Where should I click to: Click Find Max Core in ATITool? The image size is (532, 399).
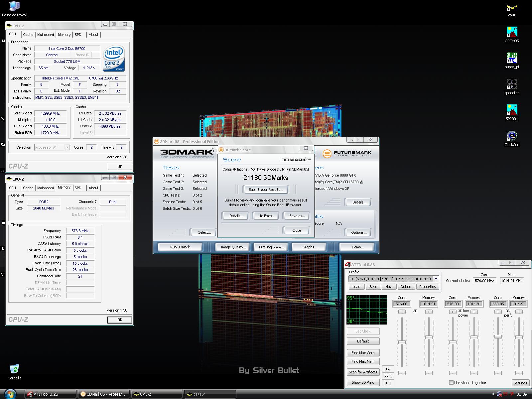coord(363,353)
